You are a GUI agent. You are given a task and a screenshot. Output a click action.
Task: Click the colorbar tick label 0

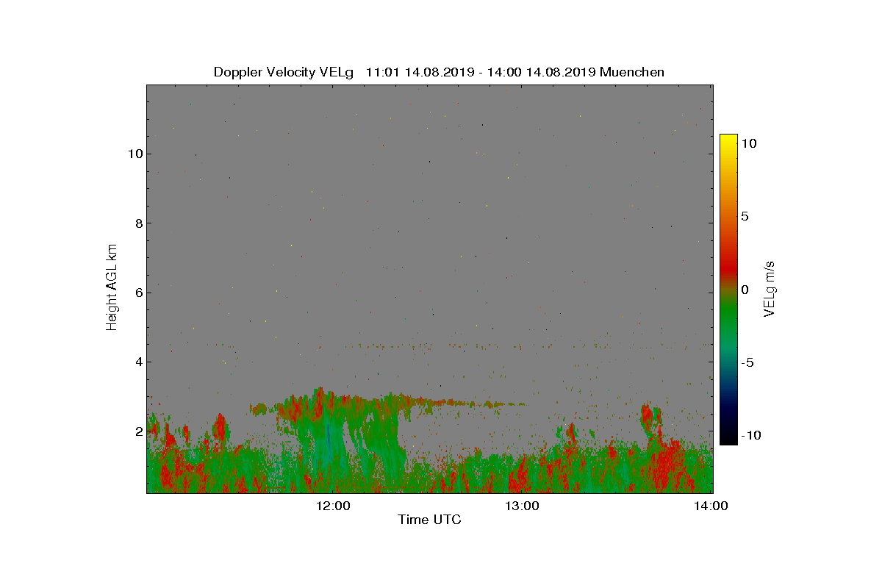[745, 290]
